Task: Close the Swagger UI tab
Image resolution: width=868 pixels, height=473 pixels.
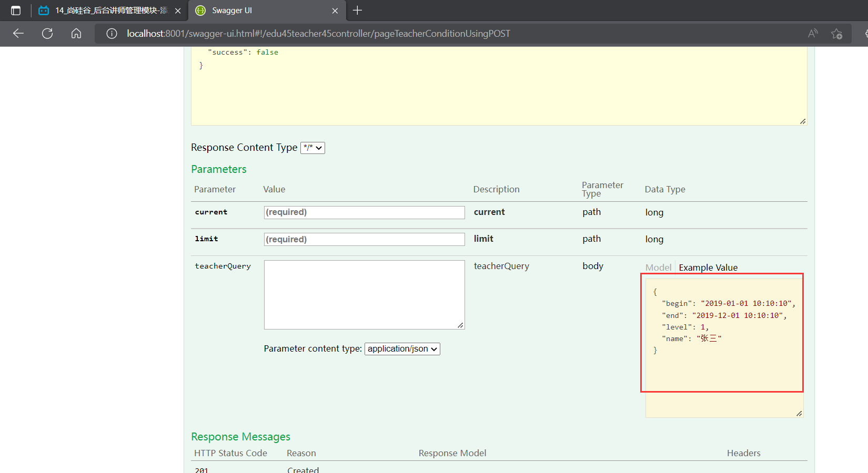Action: [x=335, y=11]
